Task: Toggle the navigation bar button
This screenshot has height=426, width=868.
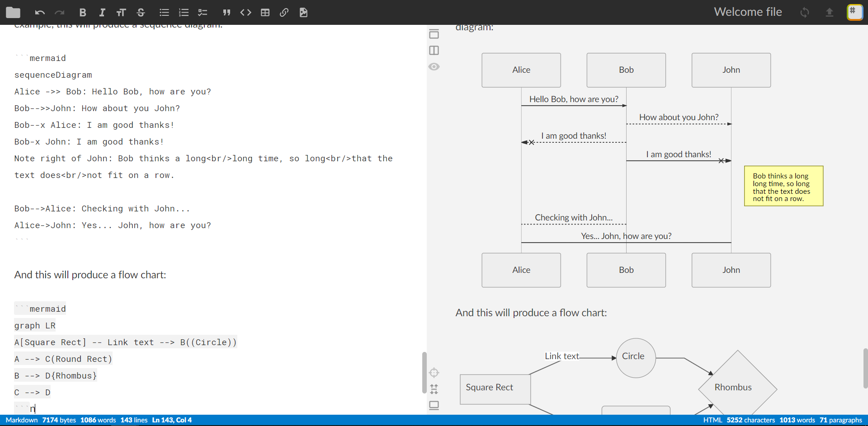Action: click(434, 34)
